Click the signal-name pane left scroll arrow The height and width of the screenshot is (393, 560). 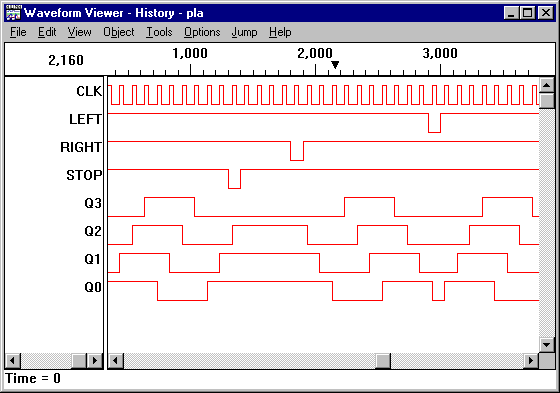13,360
